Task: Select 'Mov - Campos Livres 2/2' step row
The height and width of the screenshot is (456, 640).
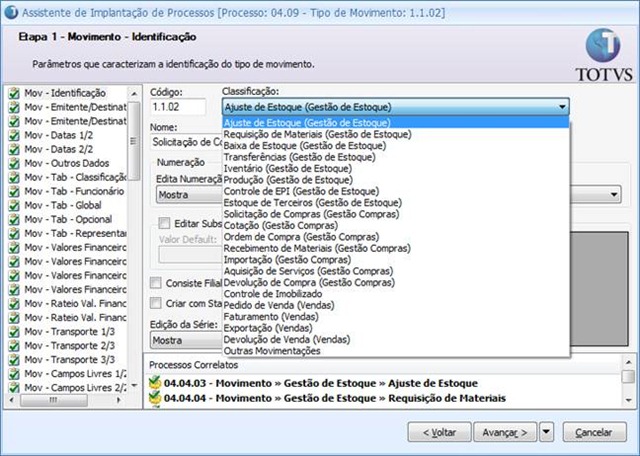Action: [x=67, y=387]
